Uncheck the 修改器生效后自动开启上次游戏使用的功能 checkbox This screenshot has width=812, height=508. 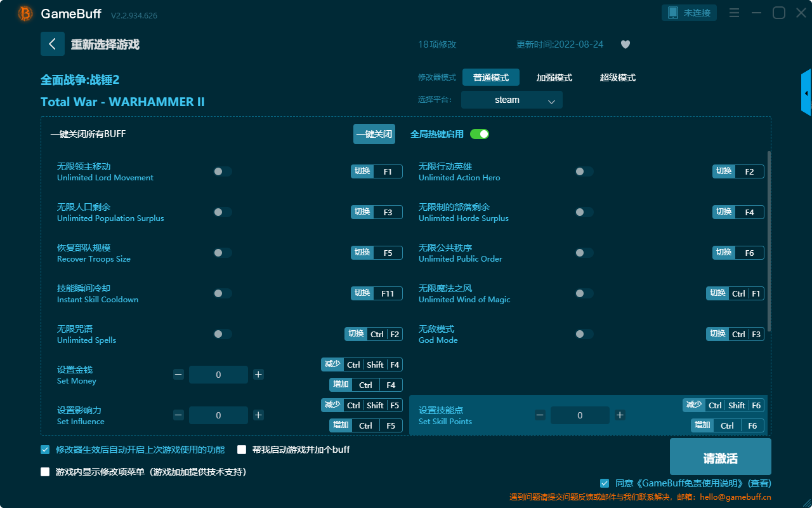[x=44, y=449]
